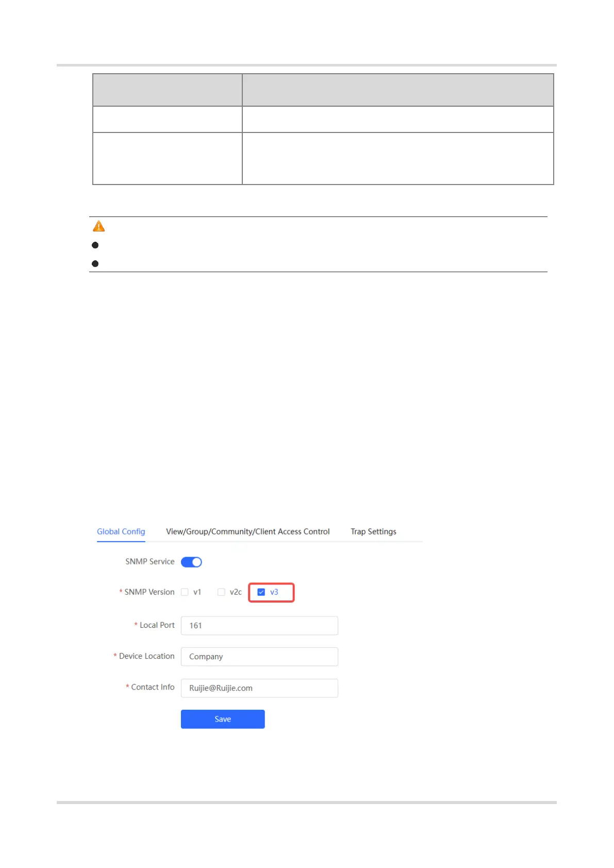Screen dimensions: 614x868
Task: Switch to the Global Config tab
Action: [x=121, y=531]
